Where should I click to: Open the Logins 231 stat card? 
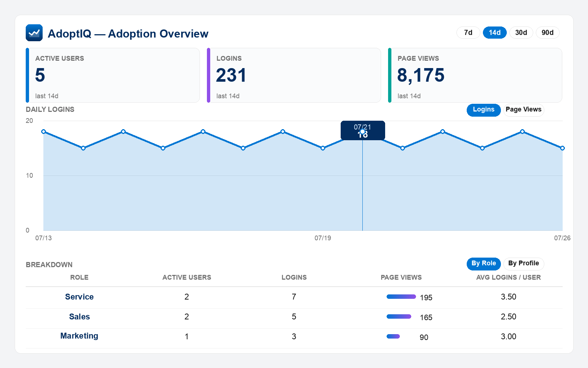tap(294, 75)
